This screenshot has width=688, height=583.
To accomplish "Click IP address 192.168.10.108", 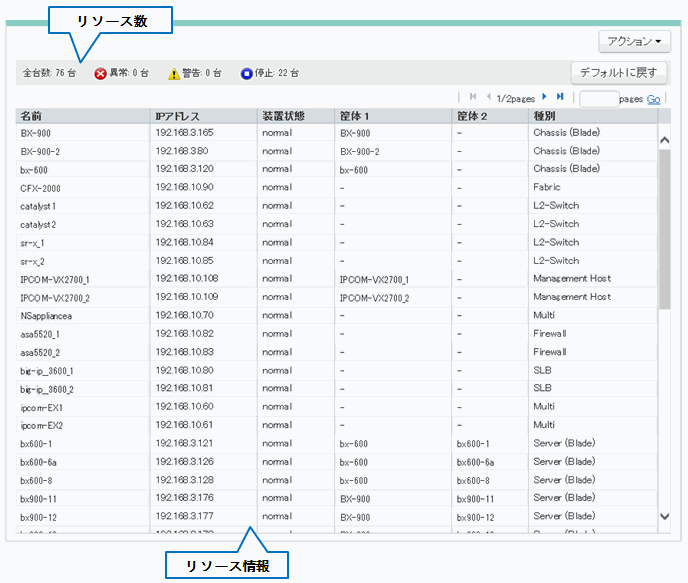I will point(187,279).
